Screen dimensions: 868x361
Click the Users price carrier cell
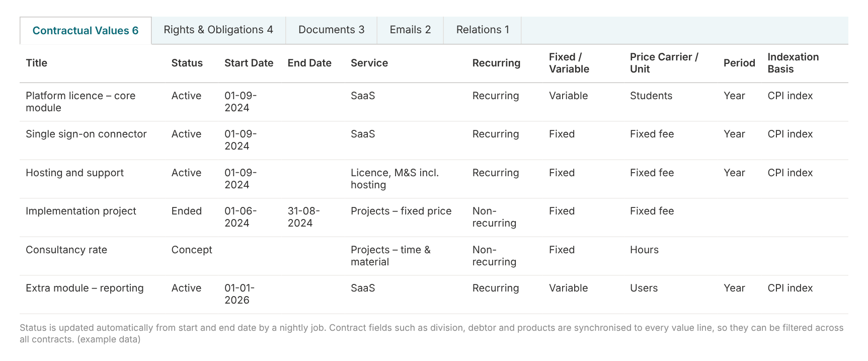coord(644,288)
